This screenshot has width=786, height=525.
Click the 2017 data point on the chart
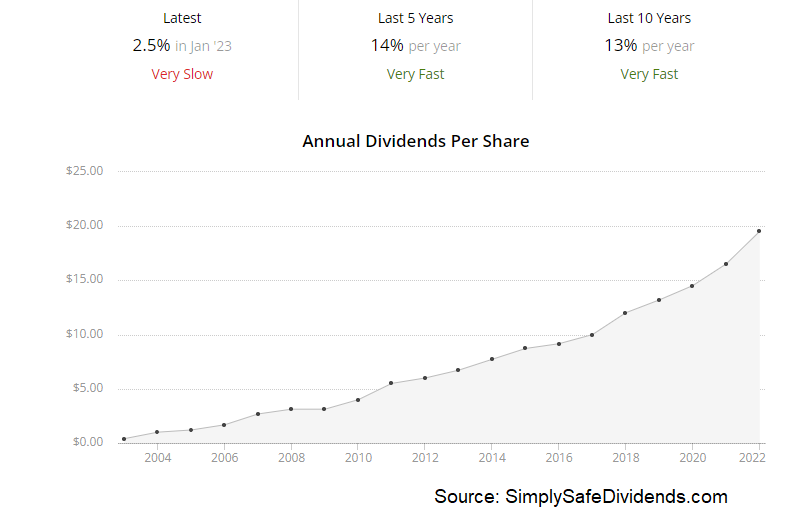(592, 335)
